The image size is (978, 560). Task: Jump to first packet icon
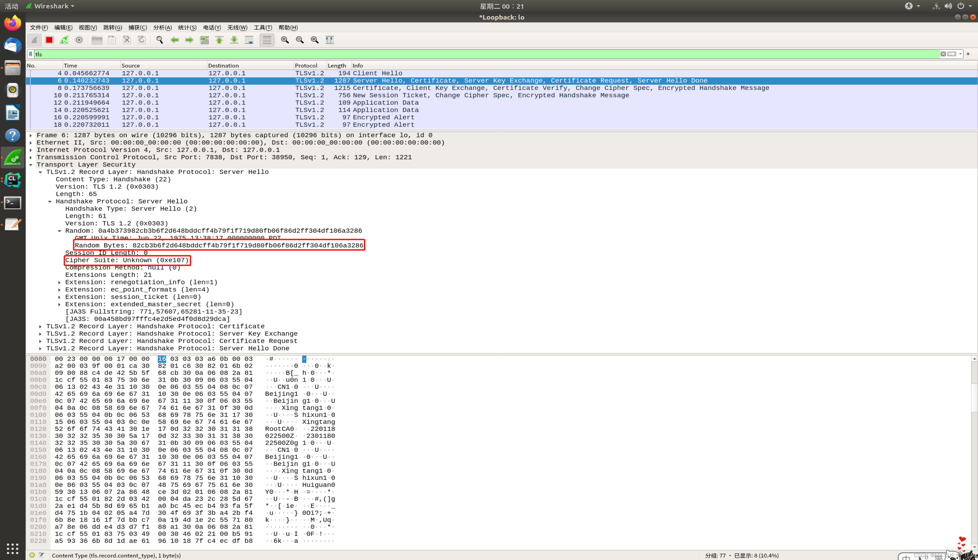coord(219,40)
